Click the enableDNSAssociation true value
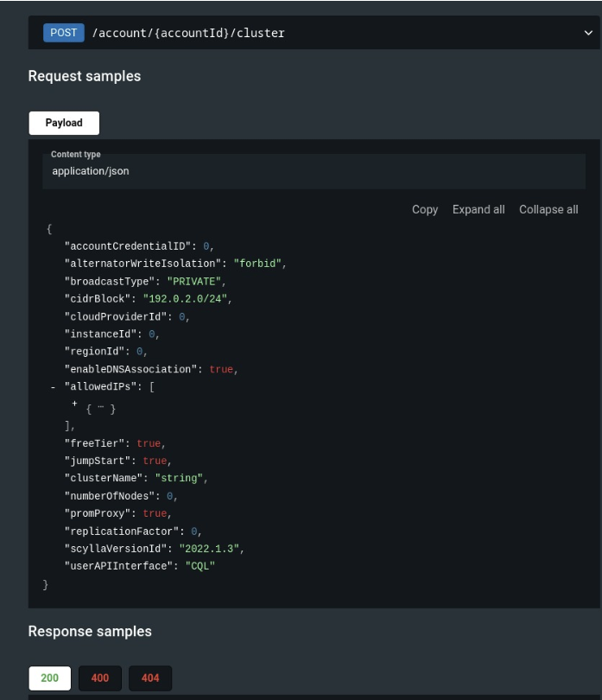Screen dimensions: 602x700 pos(221,369)
